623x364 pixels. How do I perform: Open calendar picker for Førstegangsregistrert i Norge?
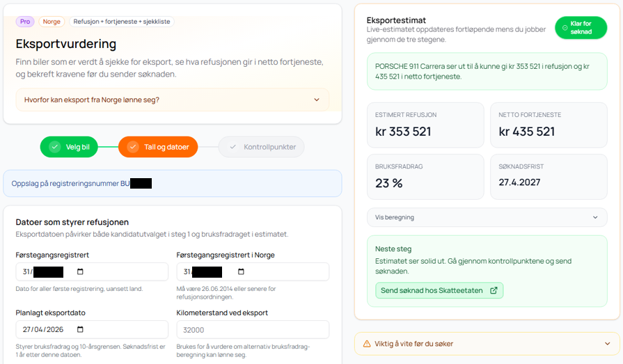pyautogui.click(x=241, y=272)
